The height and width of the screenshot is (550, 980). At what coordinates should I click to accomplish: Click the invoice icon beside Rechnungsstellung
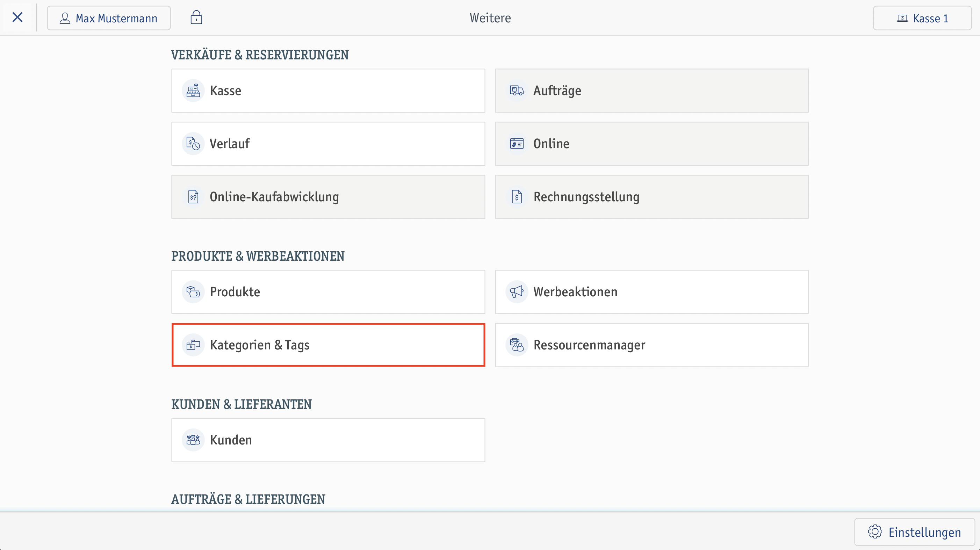click(x=517, y=197)
